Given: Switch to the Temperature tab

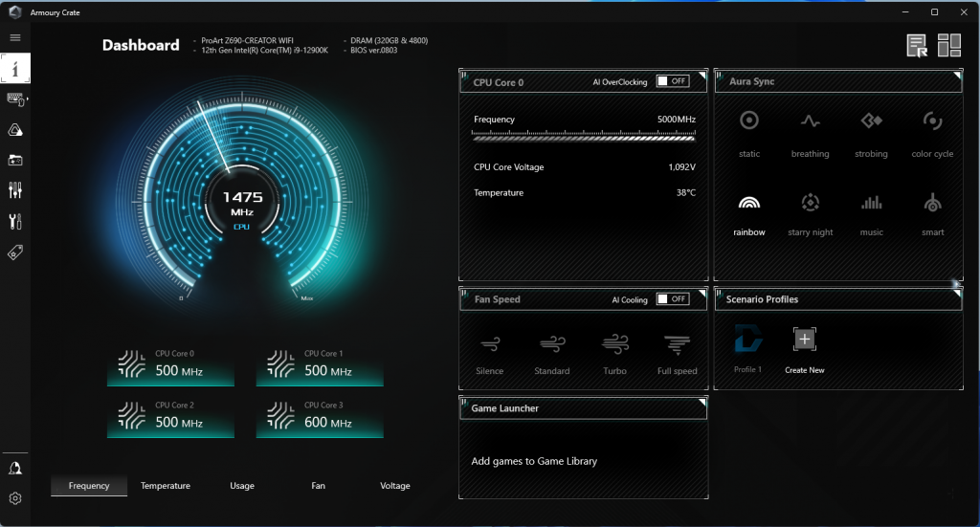Looking at the screenshot, I should (x=165, y=485).
